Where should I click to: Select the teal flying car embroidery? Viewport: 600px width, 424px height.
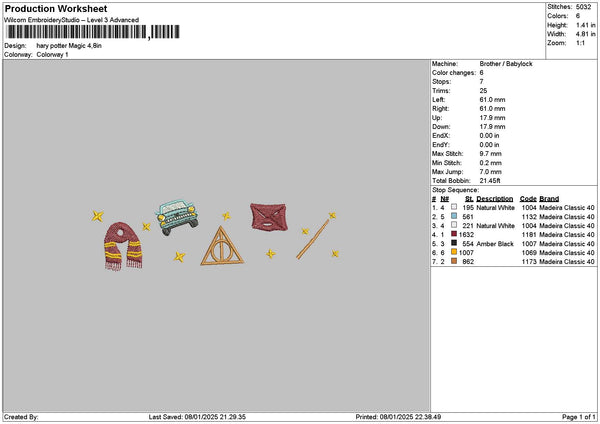point(177,217)
